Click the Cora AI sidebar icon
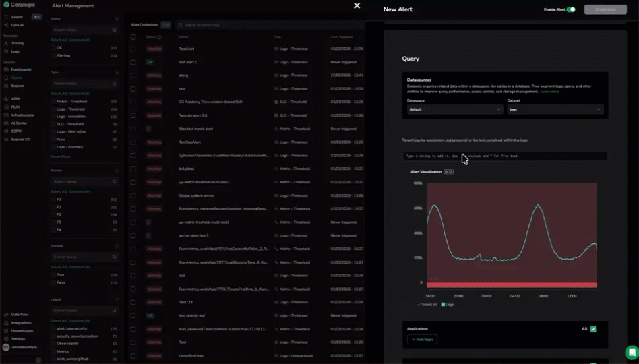 (7, 25)
